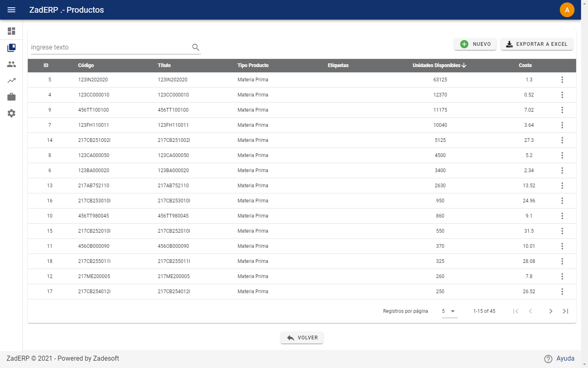This screenshot has height=368, width=588.
Task: Sort by the Código column header
Action: pos(86,65)
